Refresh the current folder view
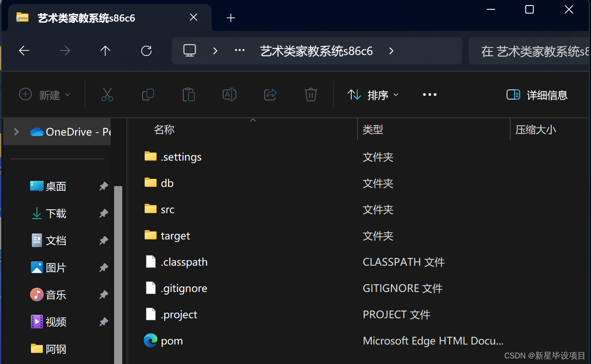 [x=146, y=51]
